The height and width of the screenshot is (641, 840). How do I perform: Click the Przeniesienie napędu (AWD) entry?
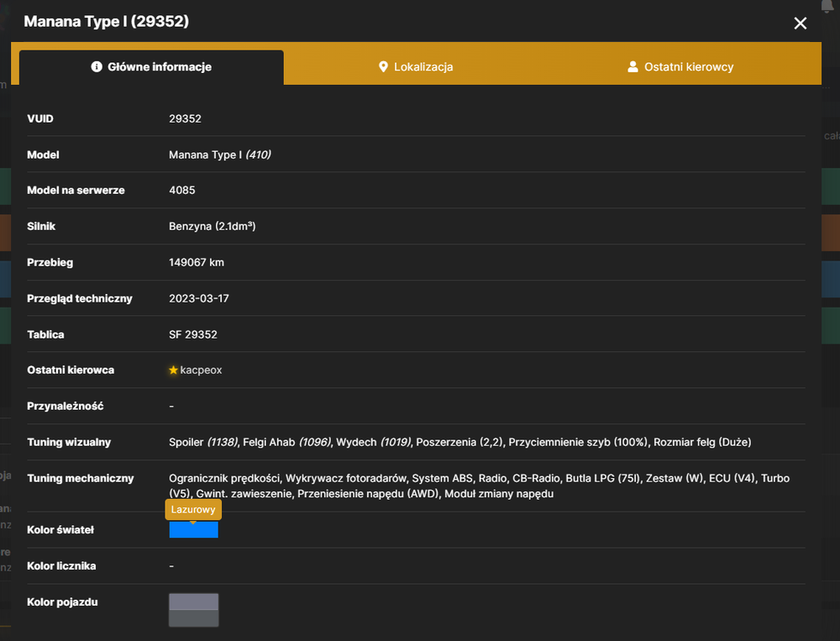(368, 494)
